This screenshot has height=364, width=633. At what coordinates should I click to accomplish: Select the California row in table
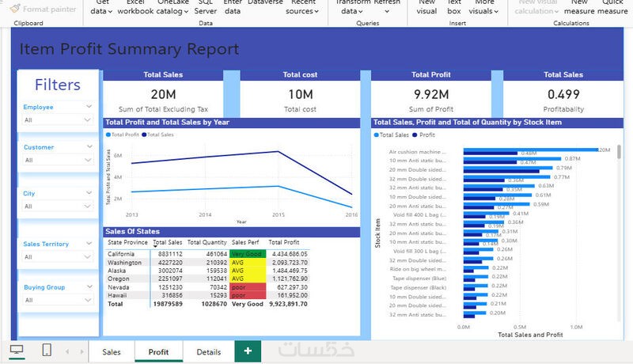point(207,254)
